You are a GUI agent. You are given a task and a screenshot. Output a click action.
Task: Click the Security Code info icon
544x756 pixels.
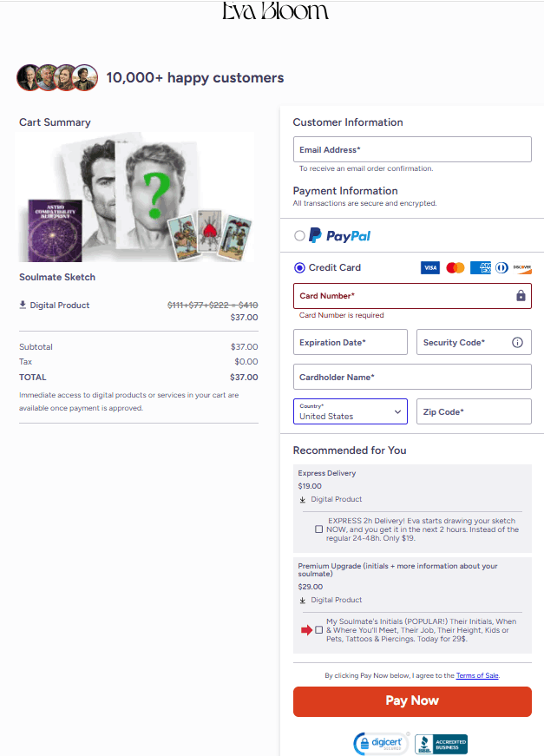pyautogui.click(x=517, y=342)
